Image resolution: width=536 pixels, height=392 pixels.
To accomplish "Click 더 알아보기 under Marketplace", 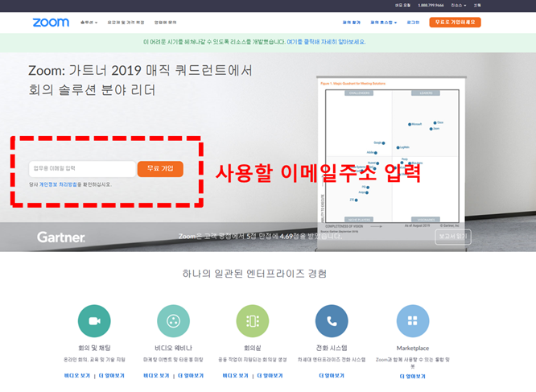I will point(413,376).
